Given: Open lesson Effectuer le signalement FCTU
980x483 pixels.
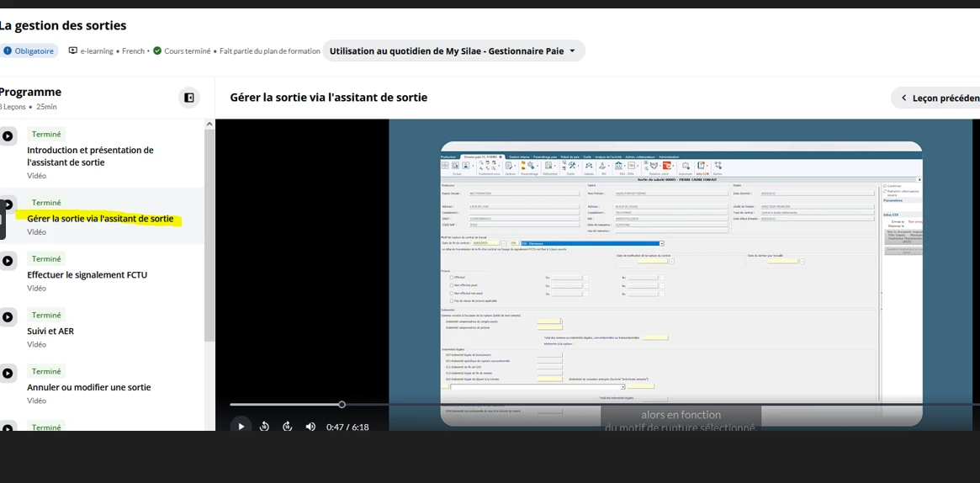Looking at the screenshot, I should coord(87,275).
